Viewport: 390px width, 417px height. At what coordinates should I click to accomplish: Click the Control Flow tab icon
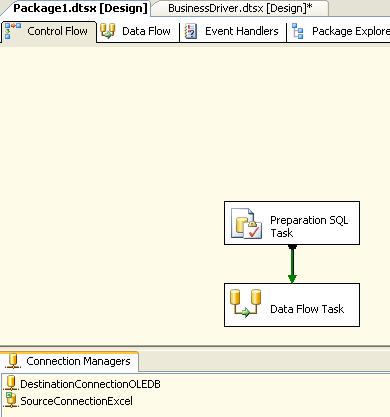[13, 31]
